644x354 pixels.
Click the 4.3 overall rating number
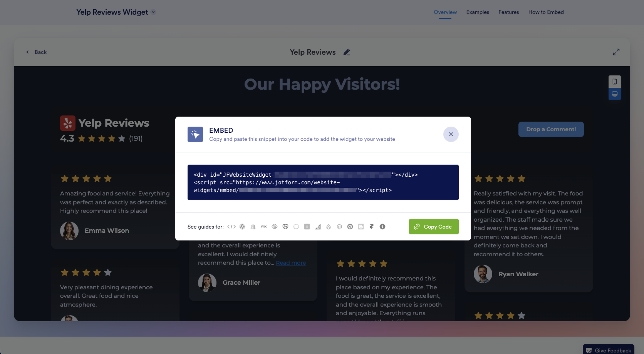[67, 138]
